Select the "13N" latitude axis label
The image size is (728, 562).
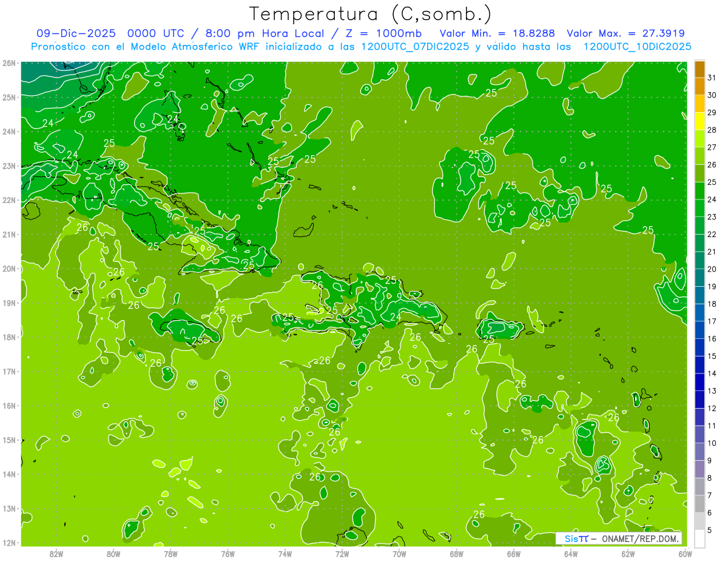8,508
